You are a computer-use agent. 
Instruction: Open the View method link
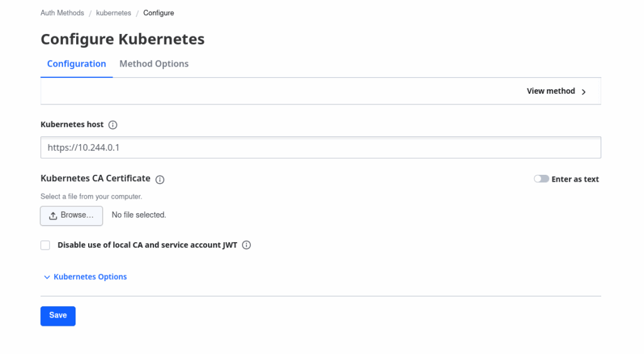pos(551,91)
